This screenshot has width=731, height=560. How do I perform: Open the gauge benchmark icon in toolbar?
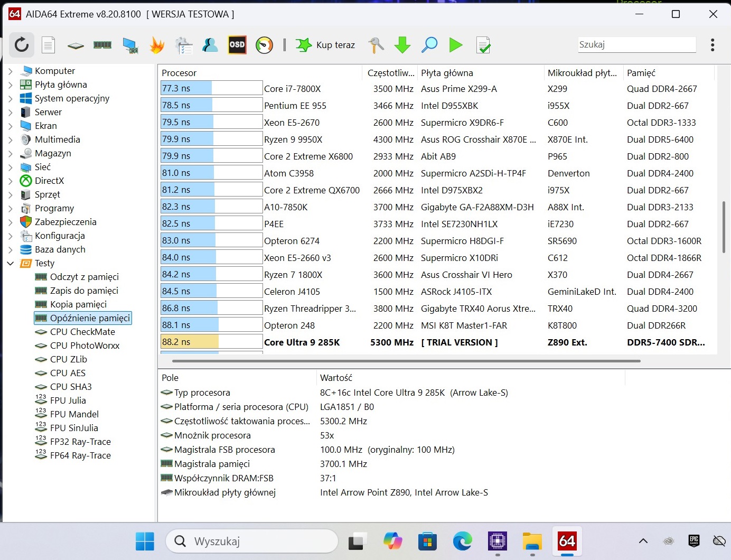pyautogui.click(x=264, y=45)
